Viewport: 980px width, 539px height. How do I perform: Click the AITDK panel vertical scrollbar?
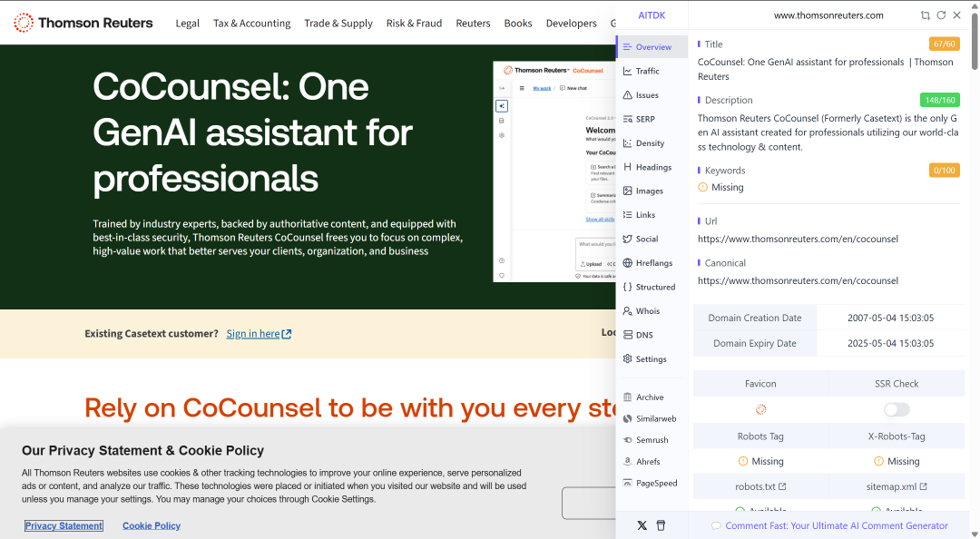(x=975, y=41)
